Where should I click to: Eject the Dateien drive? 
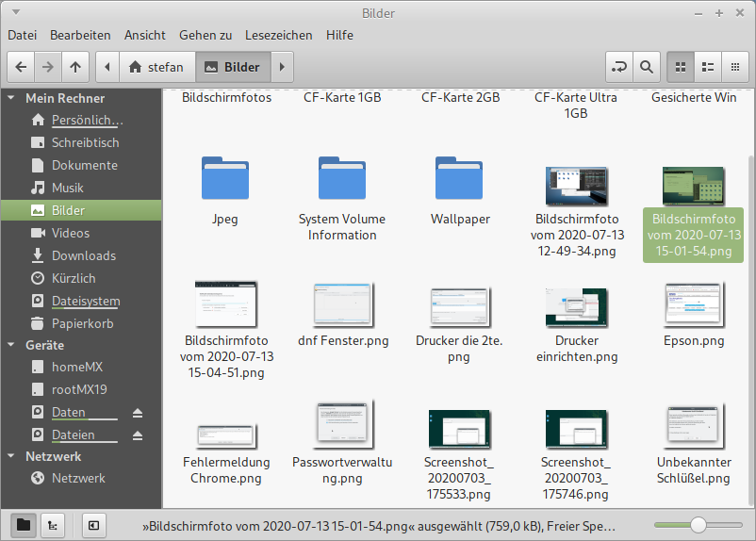138,435
